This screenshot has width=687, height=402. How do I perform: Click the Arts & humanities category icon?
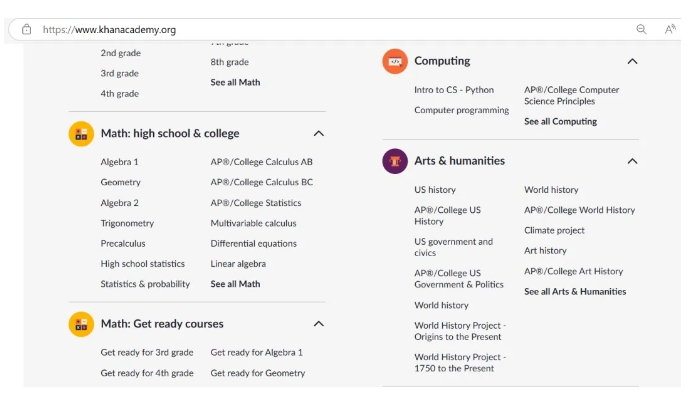[395, 161]
